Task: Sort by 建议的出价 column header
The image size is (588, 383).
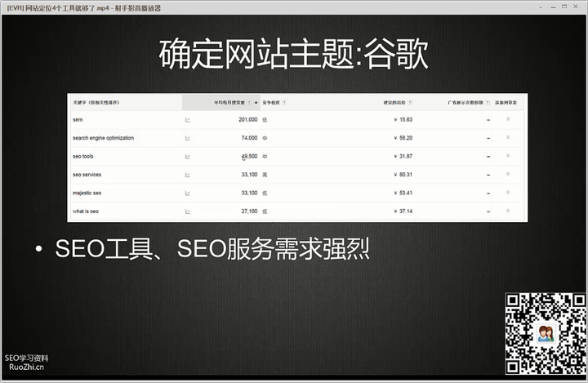Action: 394,103
